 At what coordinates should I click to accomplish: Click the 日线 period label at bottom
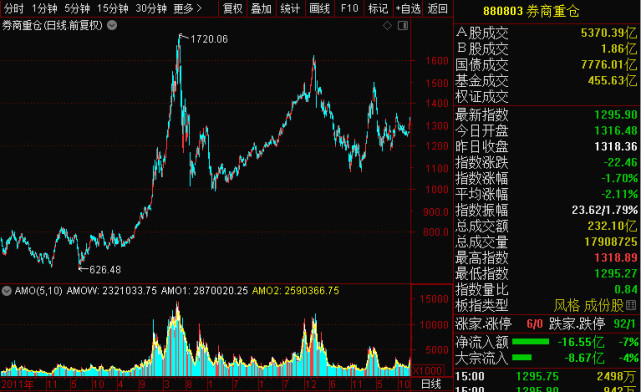tap(431, 384)
